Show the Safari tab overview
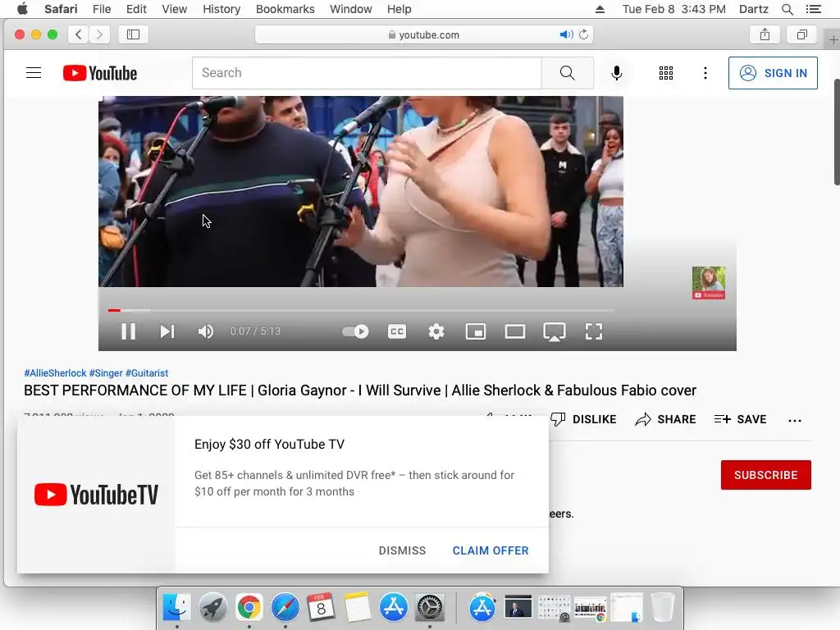The image size is (840, 630). (801, 34)
